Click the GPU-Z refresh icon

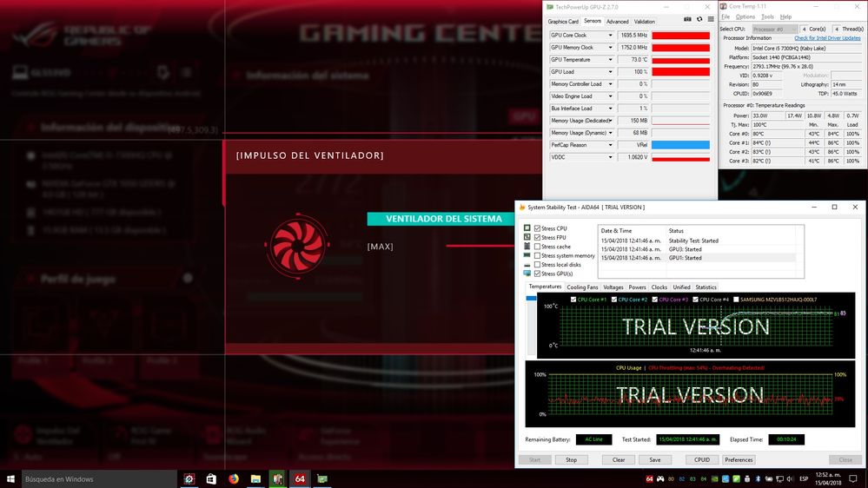(x=699, y=19)
